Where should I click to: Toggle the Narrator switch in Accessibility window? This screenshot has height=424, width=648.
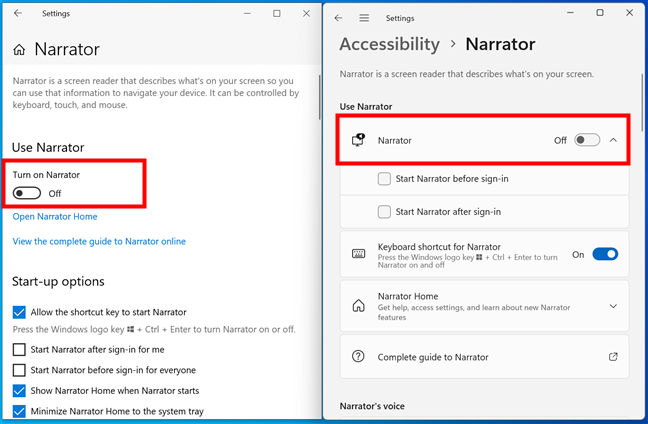(587, 140)
